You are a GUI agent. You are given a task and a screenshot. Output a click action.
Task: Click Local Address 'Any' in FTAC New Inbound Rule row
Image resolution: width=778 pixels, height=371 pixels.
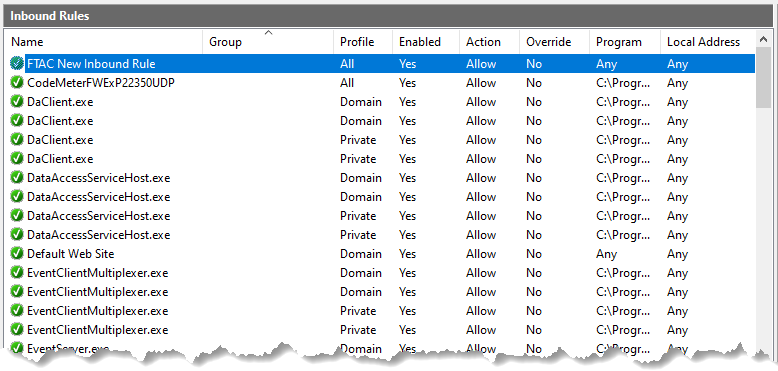pyautogui.click(x=678, y=64)
